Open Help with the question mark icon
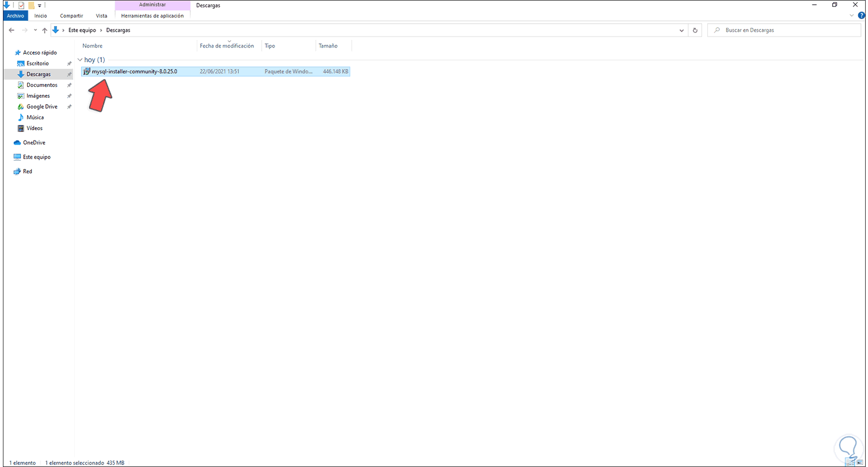The image size is (868, 467). pyautogui.click(x=861, y=16)
